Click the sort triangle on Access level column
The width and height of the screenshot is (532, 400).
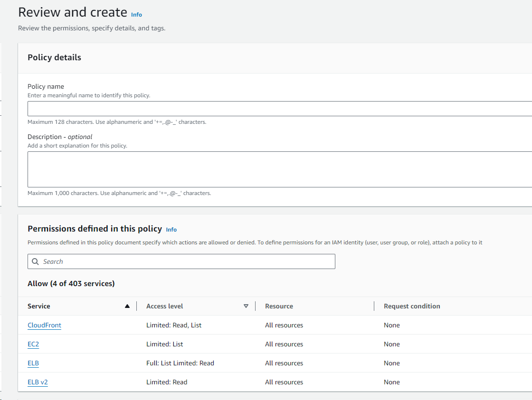246,306
